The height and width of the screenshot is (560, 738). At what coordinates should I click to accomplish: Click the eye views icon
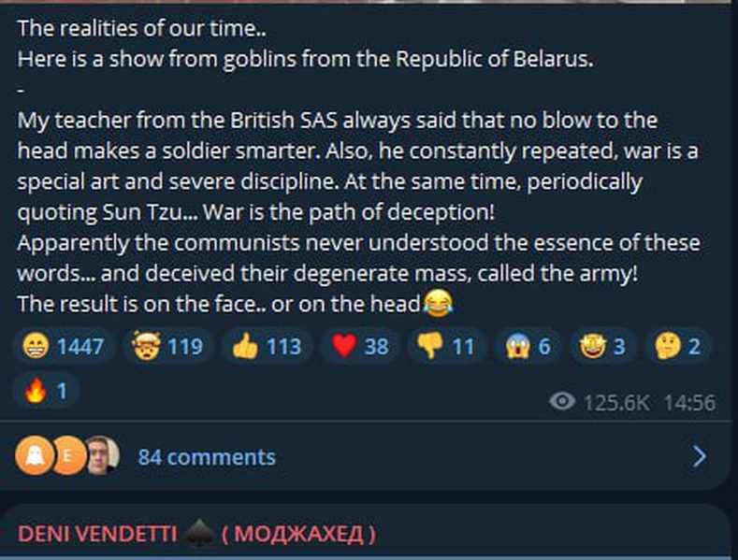pyautogui.click(x=562, y=402)
